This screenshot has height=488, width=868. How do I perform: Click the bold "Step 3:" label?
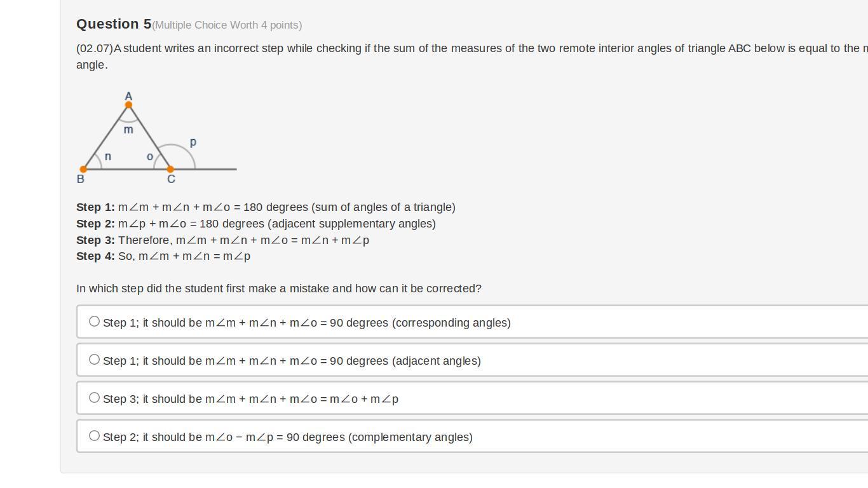95,240
